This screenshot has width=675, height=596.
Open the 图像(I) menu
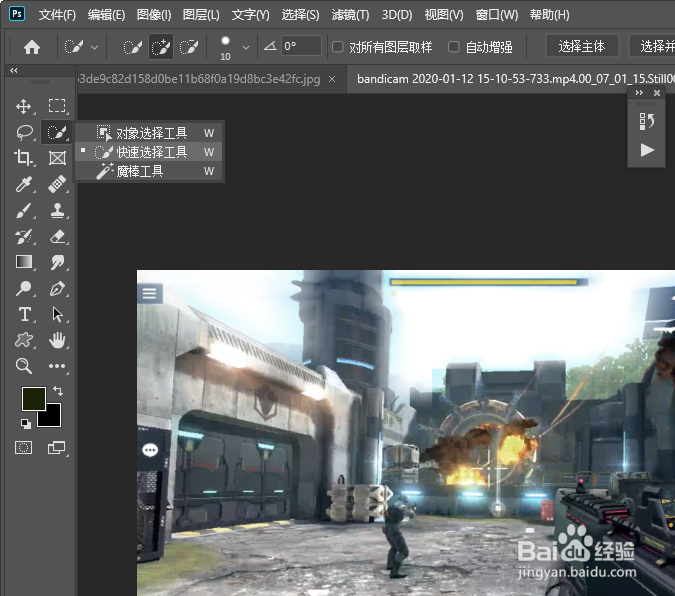pos(154,15)
